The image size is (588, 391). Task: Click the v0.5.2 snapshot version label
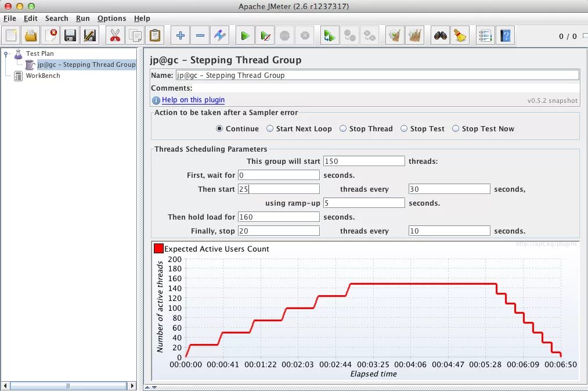point(553,101)
